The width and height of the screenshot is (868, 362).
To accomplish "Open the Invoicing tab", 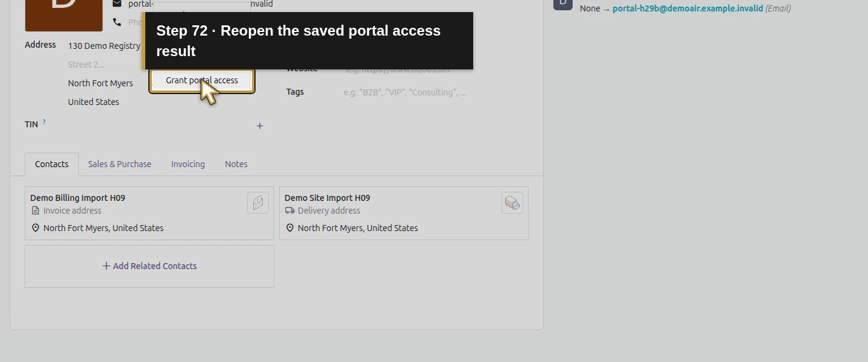I will [x=188, y=164].
